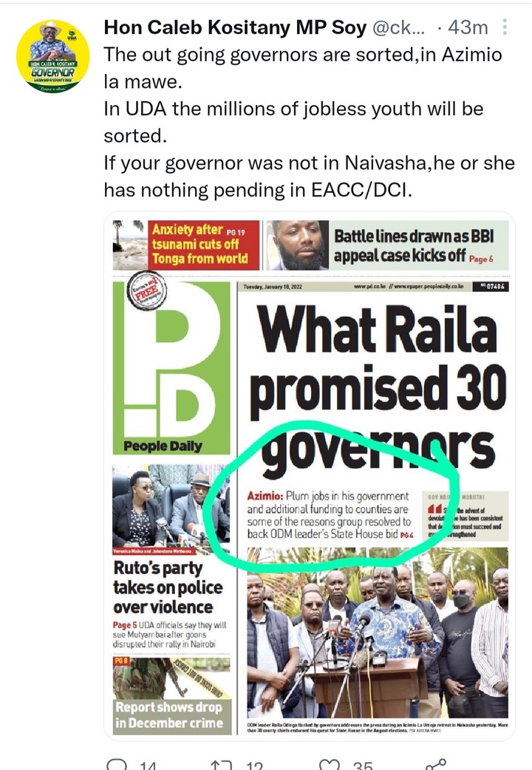Viewport: 532px width, 770px height.
Task: Tap the 'Battle lines drawn as BBI' banner
Action: pyautogui.click(x=414, y=245)
